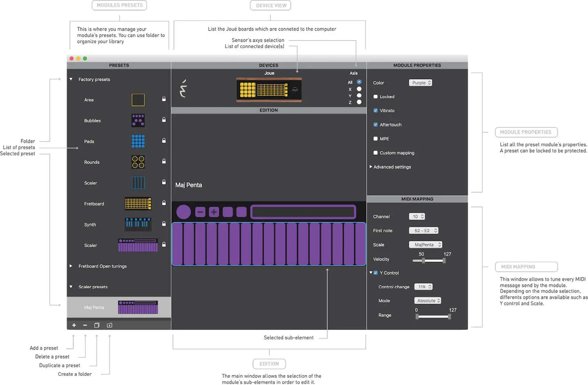Viewport: 588px width, 385px height.
Task: Collapse the Factory presets folder
Action: point(71,79)
